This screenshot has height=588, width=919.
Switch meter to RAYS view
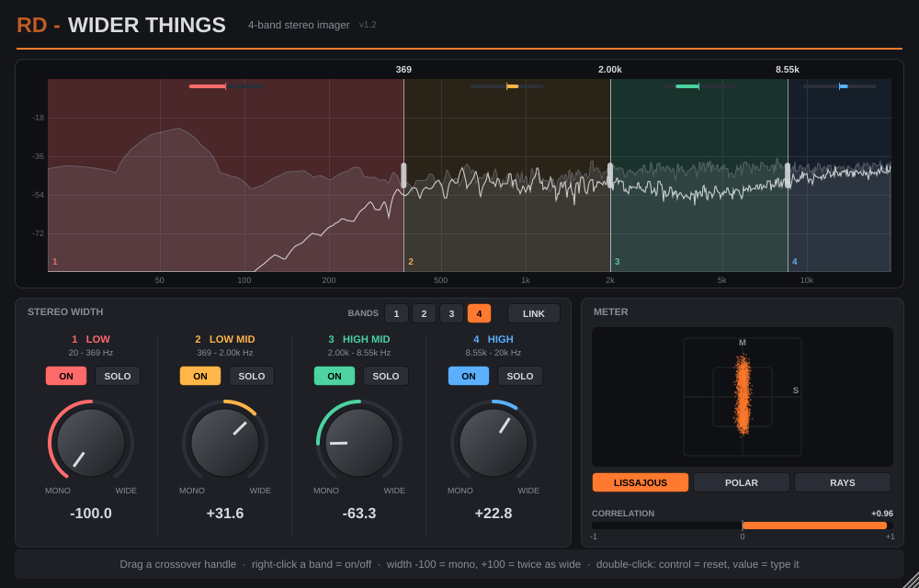point(843,482)
